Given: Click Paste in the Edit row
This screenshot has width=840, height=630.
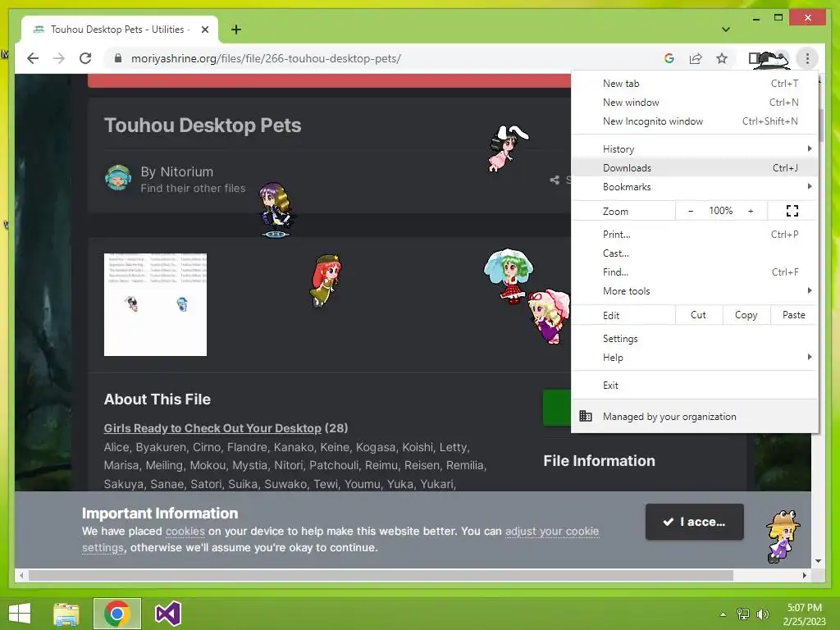Looking at the screenshot, I should pos(794,315).
